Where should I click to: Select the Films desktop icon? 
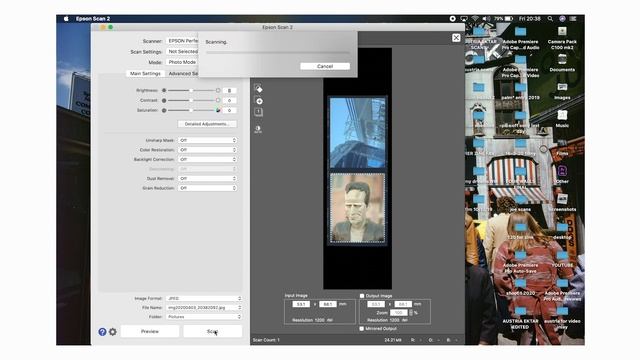tap(562, 147)
